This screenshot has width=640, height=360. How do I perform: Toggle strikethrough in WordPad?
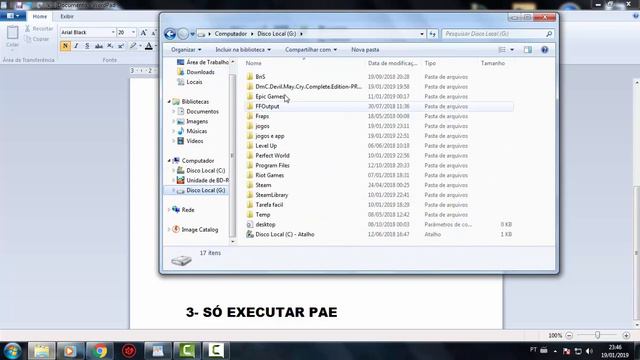pos(98,46)
